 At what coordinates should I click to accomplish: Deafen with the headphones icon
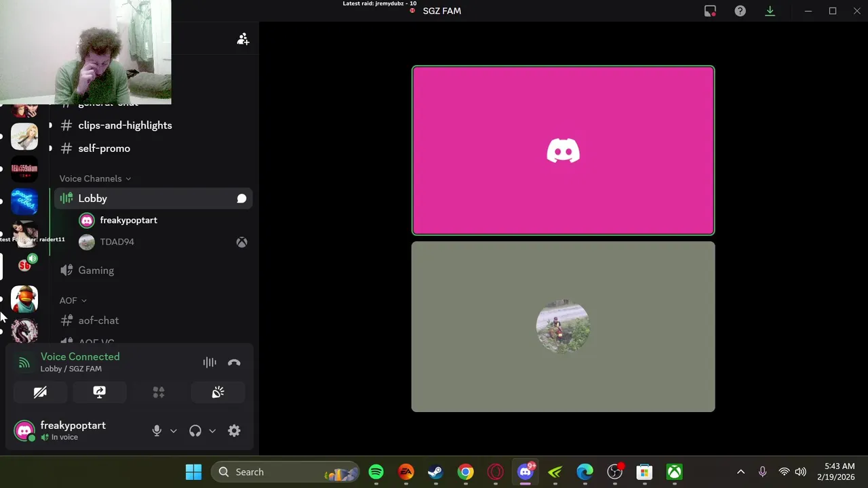point(195,430)
